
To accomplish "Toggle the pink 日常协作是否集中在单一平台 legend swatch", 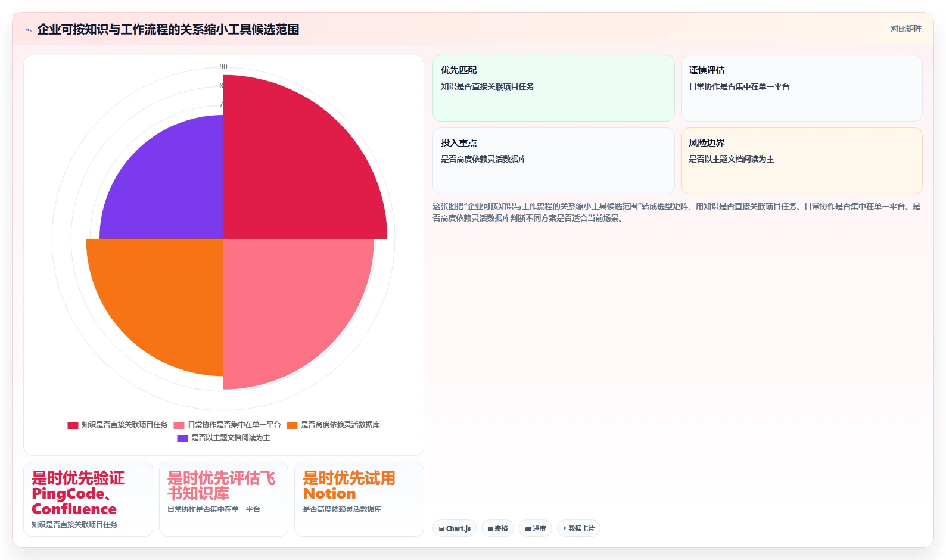I will tap(179, 425).
